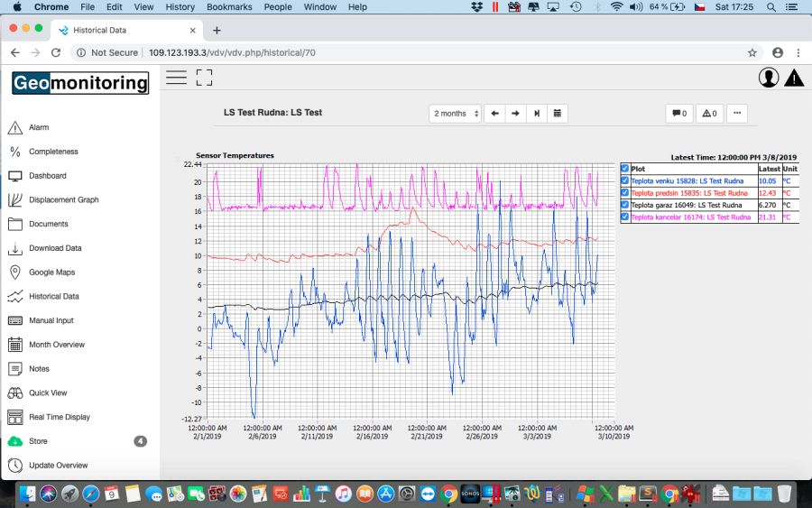Open Chrome's three-dot menu
This screenshot has width=812, height=508.
tap(798, 53)
